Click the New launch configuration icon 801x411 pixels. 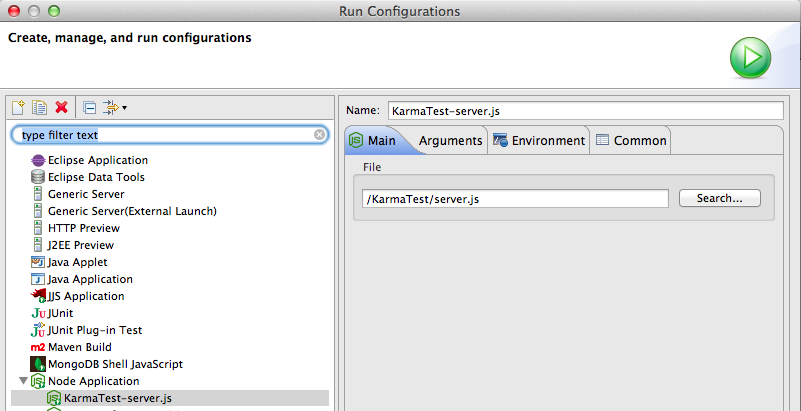pyautogui.click(x=17, y=107)
